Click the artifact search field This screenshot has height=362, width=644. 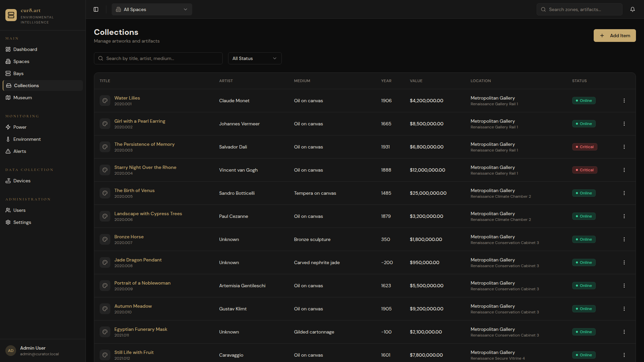pos(158,58)
